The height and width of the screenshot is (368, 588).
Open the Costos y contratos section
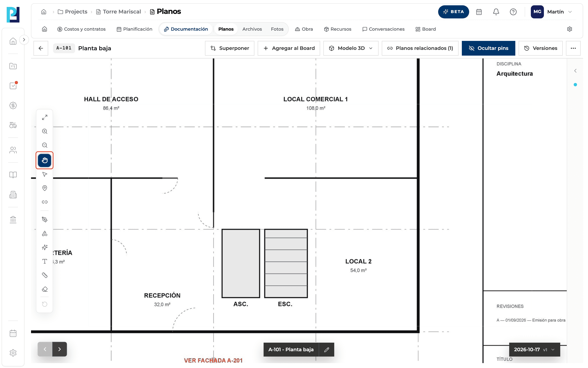point(81,29)
